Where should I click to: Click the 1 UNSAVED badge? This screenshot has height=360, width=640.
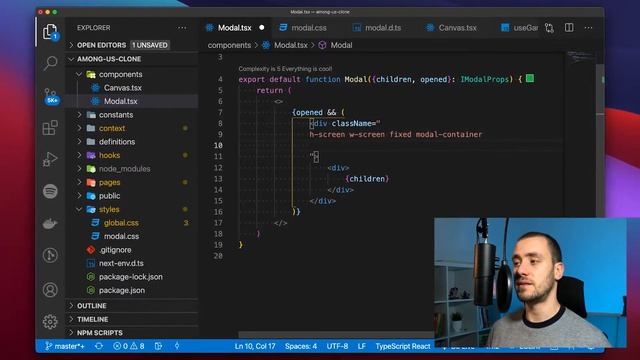(150, 45)
